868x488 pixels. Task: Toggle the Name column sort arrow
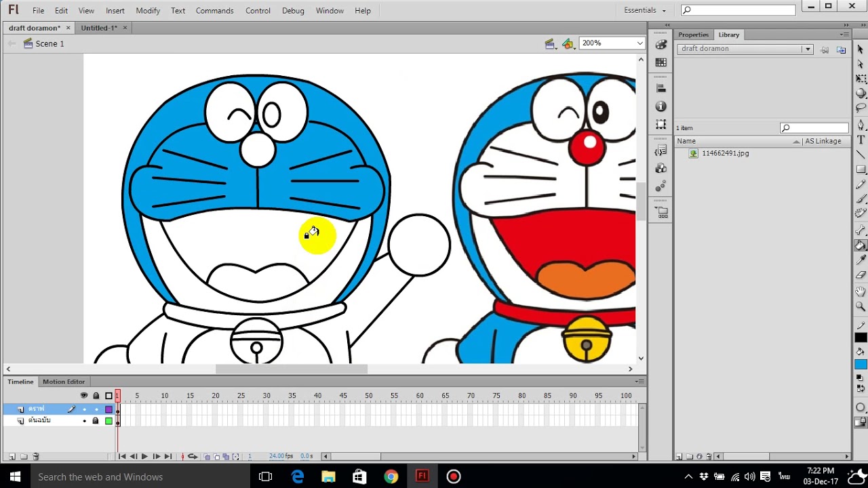click(x=796, y=141)
